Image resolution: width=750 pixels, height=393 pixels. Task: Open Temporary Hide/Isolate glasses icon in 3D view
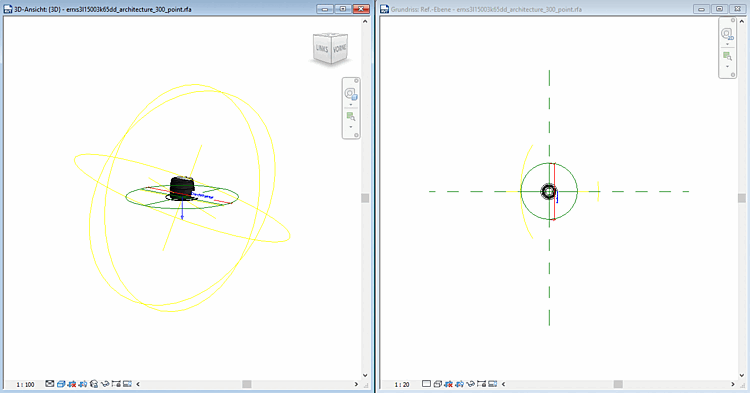click(x=105, y=384)
